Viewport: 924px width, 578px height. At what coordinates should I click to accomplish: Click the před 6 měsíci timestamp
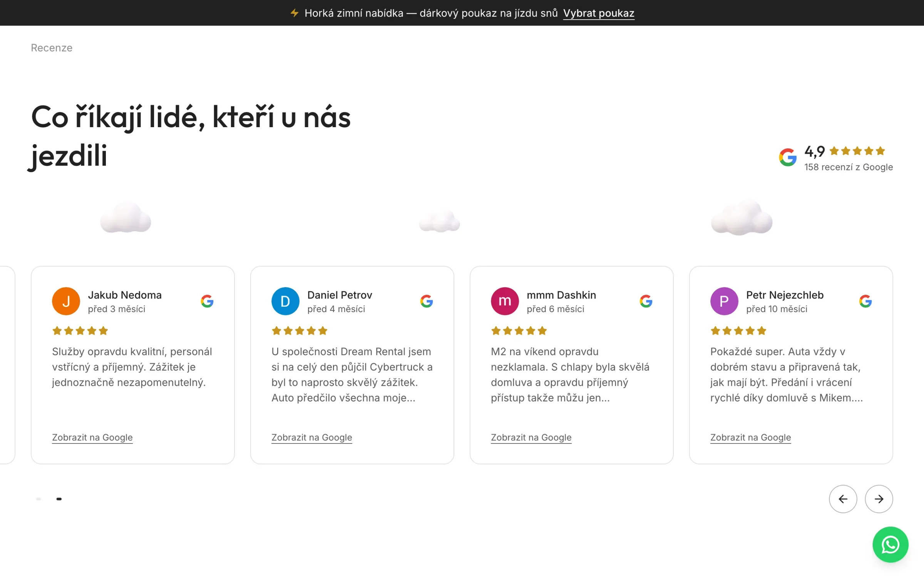tap(556, 309)
